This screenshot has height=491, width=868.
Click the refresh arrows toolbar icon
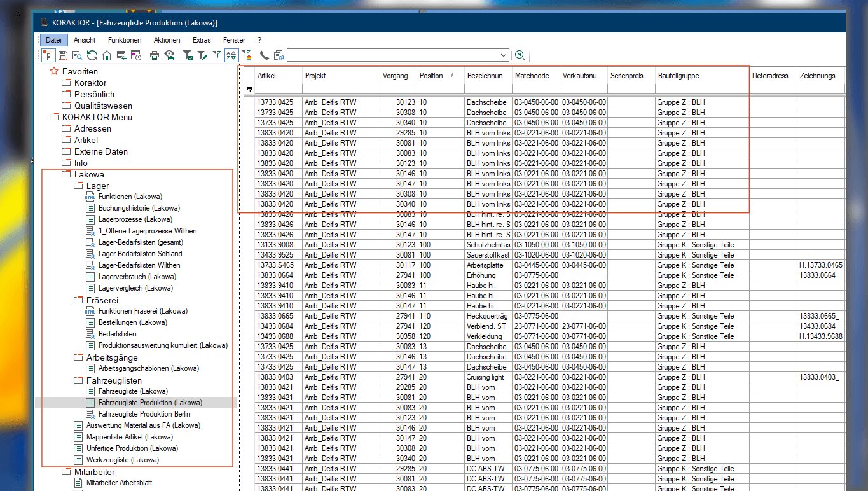pyautogui.click(x=92, y=55)
